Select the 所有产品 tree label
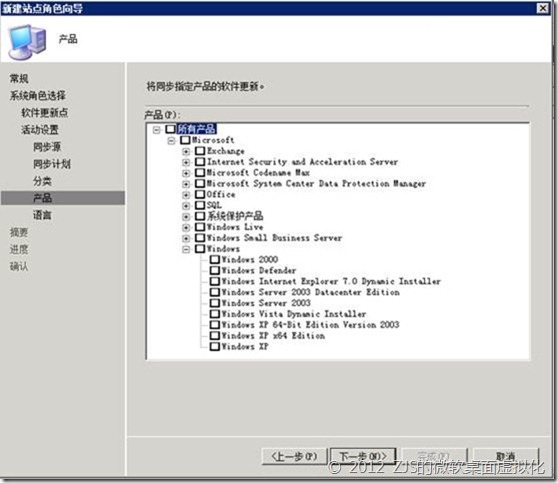This screenshot has height=483, width=558. (x=196, y=129)
